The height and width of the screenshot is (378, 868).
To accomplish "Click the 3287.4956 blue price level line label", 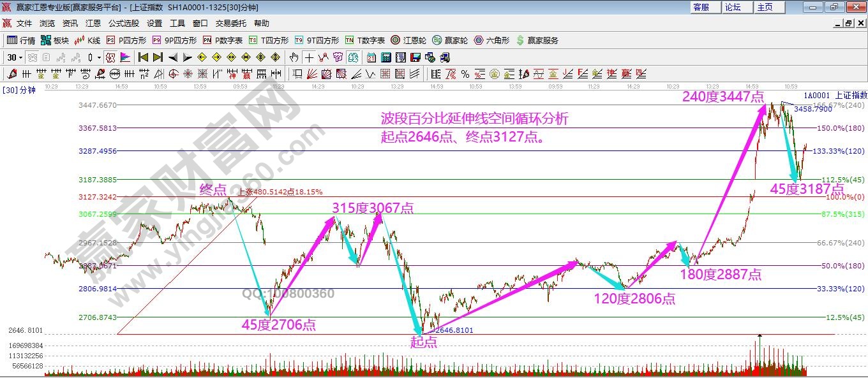I will [x=97, y=151].
